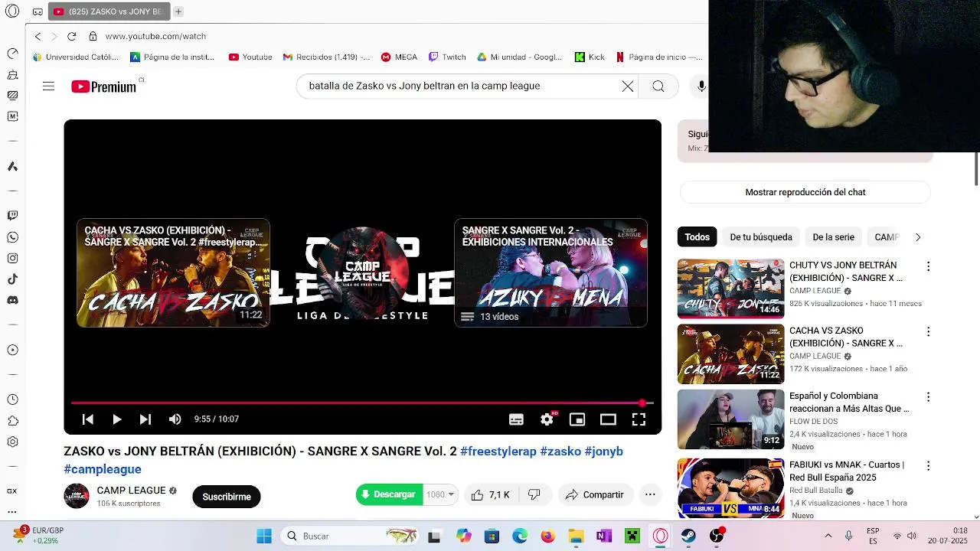The height and width of the screenshot is (551, 980).
Task: Open the Twitch bookmark in bookmarks bar
Action: click(447, 57)
